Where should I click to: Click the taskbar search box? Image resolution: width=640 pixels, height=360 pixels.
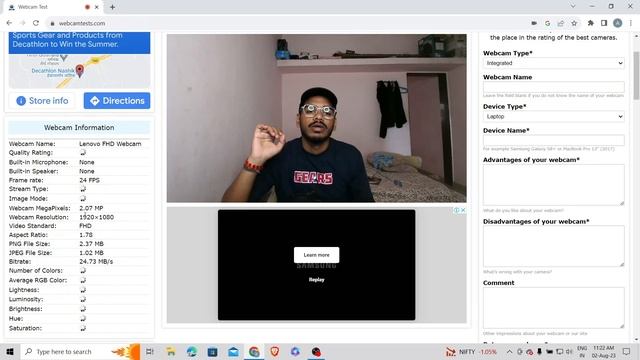click(x=80, y=351)
